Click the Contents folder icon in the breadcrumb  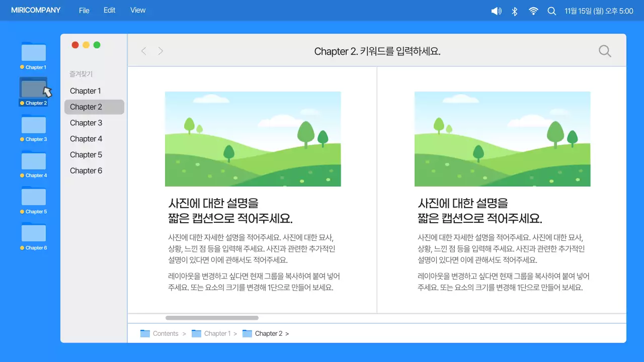point(145,333)
